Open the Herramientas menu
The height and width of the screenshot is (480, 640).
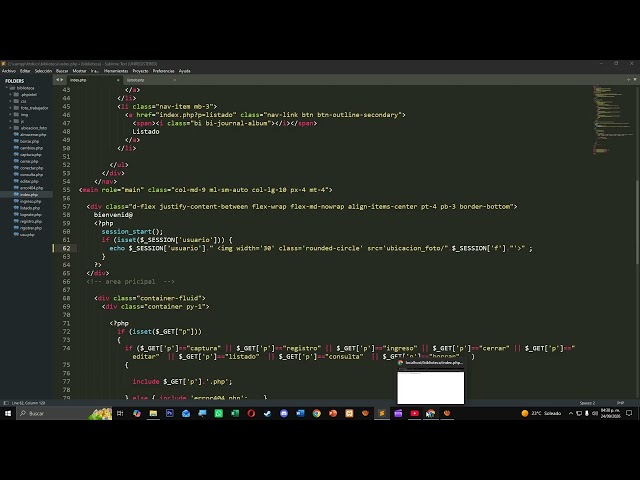(x=116, y=71)
